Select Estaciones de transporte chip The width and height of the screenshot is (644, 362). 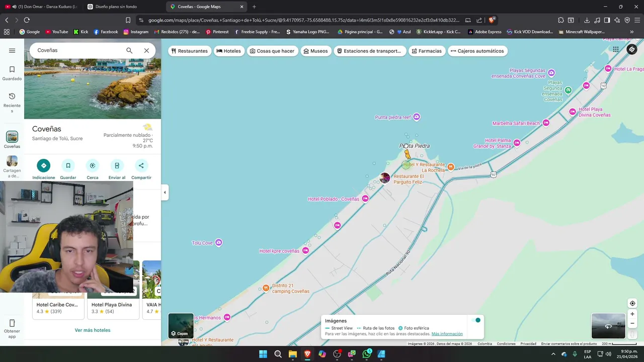[369, 51]
